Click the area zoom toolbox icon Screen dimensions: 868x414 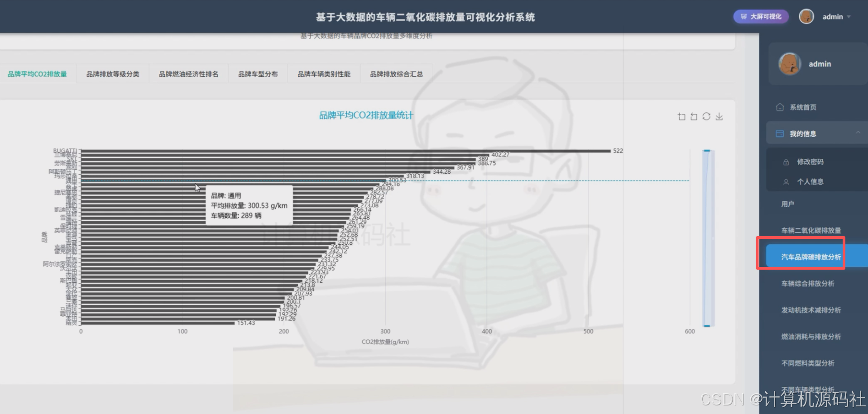pyautogui.click(x=681, y=117)
